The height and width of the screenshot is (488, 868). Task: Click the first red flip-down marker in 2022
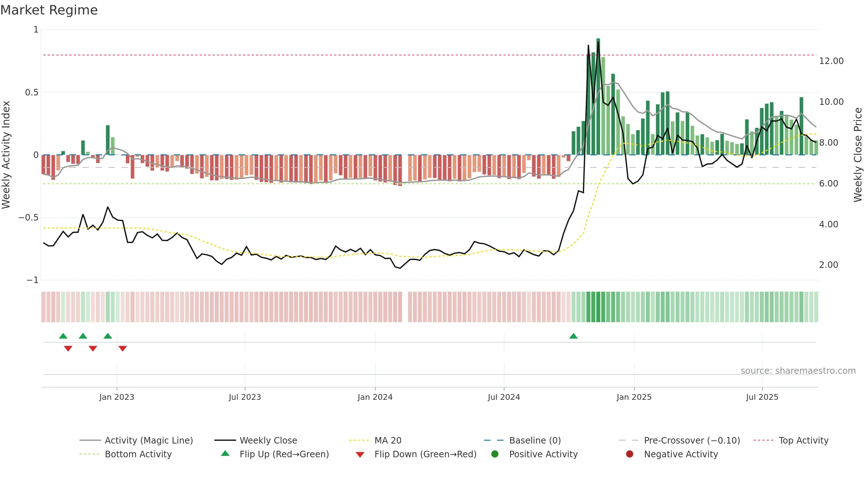tap(68, 348)
